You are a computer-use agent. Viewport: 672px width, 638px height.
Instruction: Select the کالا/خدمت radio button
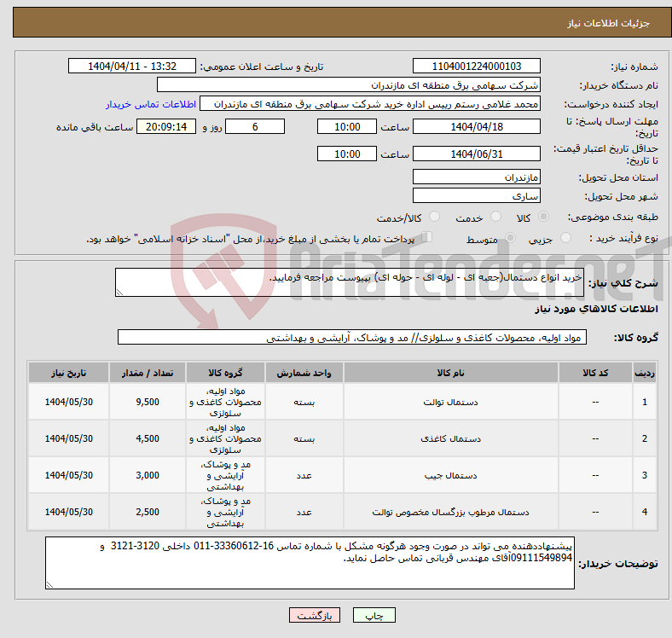(x=435, y=217)
